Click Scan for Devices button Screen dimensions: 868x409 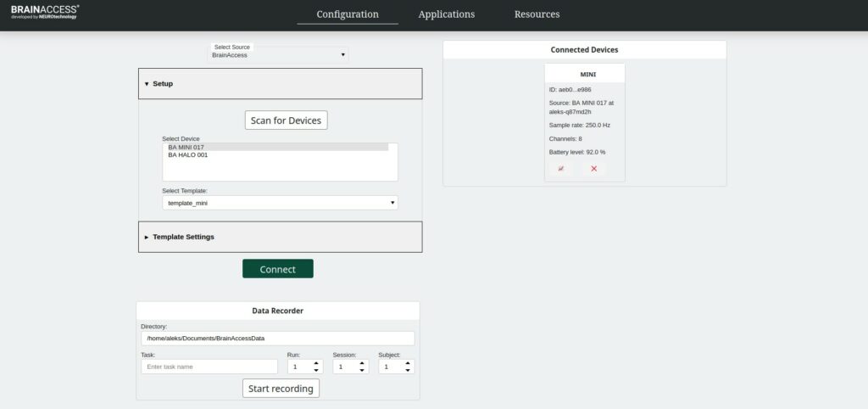(287, 120)
